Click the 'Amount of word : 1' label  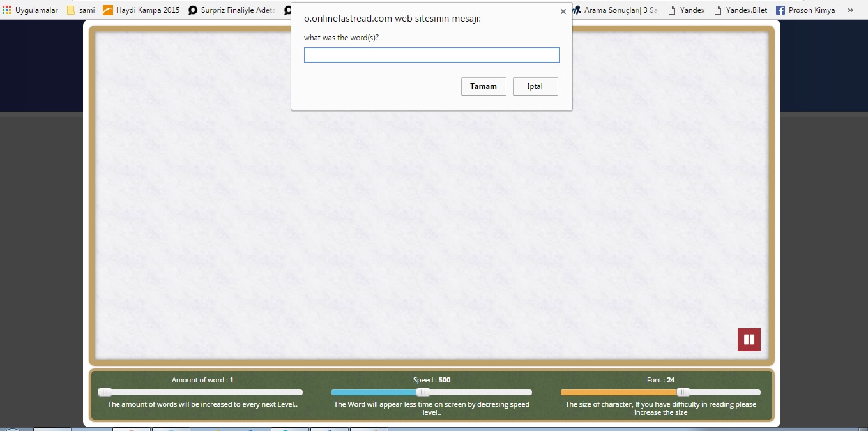(202, 380)
